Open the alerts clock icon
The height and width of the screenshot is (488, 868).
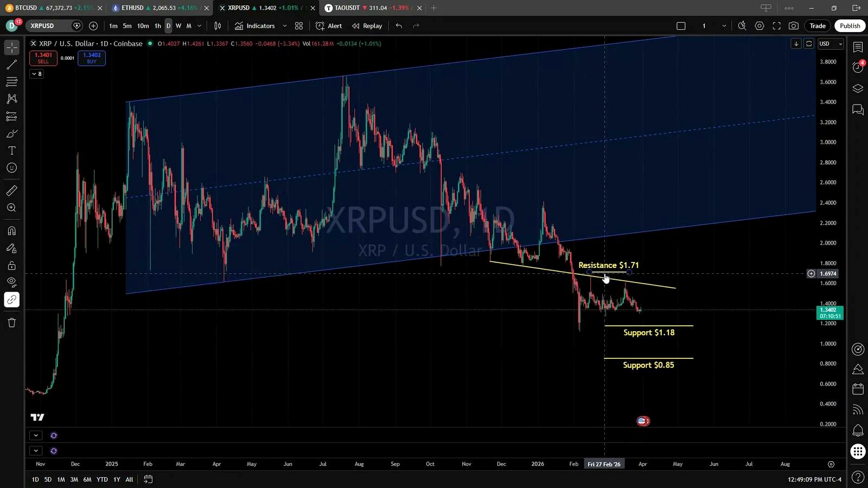[x=858, y=67]
